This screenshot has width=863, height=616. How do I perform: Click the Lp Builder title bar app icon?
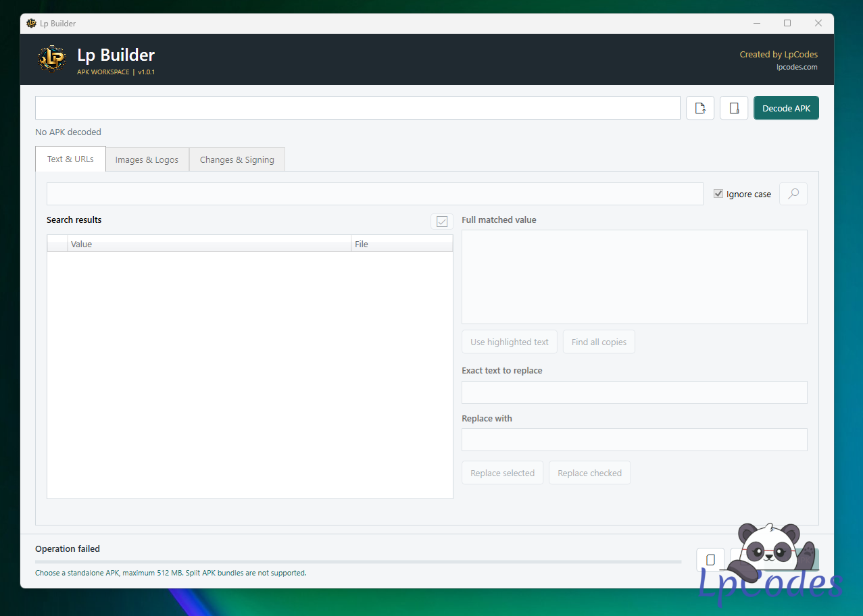[31, 24]
